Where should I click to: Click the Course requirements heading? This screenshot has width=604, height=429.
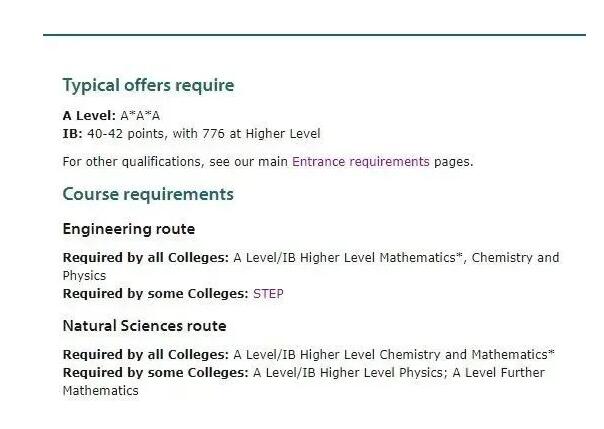point(148,194)
